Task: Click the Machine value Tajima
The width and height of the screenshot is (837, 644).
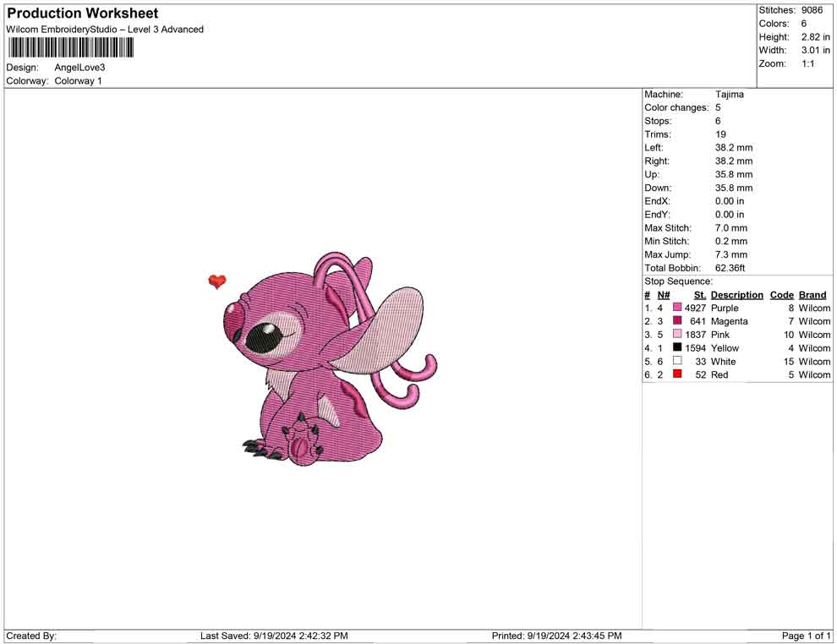Action: click(x=729, y=94)
